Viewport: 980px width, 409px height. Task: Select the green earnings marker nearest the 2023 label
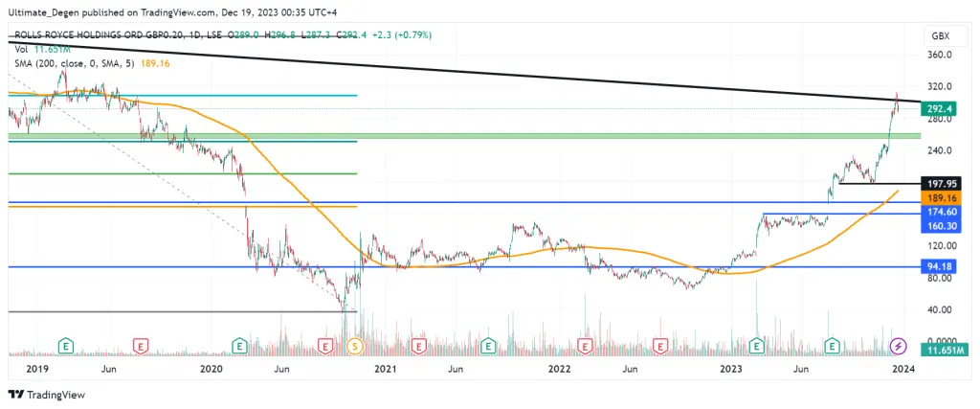(758, 345)
